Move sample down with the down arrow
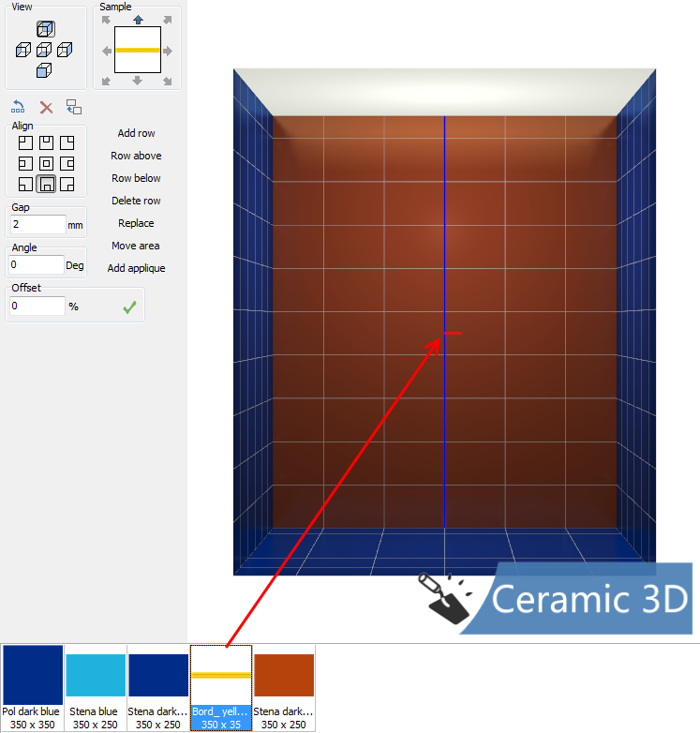 tap(137, 81)
